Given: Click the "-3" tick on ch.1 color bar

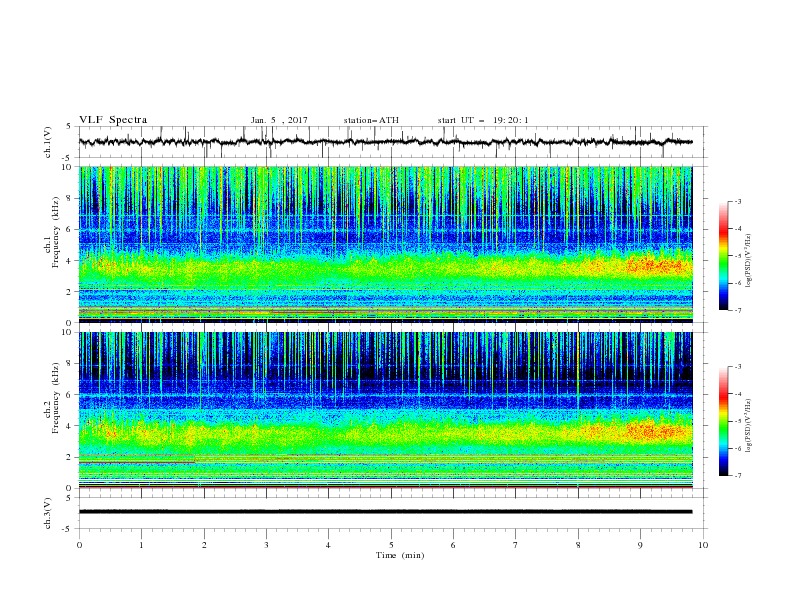Looking at the screenshot, I should tap(737, 201).
